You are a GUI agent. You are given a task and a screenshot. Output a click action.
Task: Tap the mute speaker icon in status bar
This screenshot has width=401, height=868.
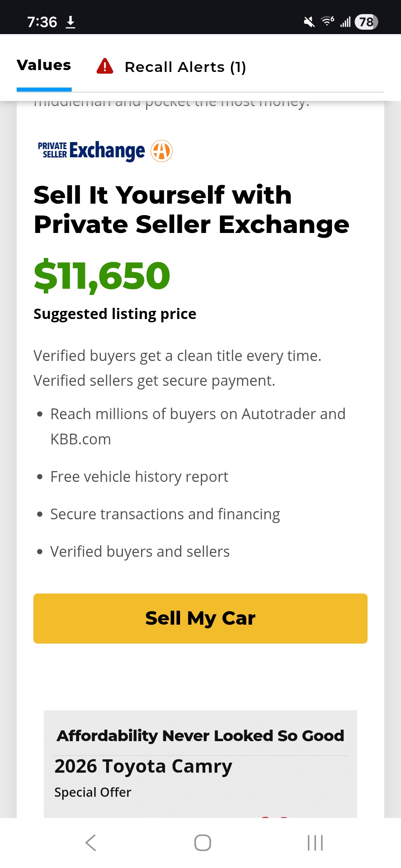tap(309, 22)
